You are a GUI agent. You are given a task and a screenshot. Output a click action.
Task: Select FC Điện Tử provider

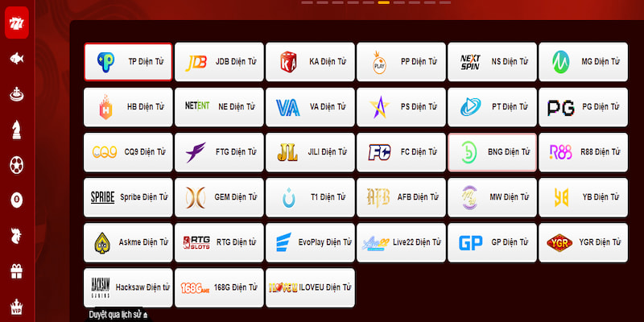(x=401, y=152)
